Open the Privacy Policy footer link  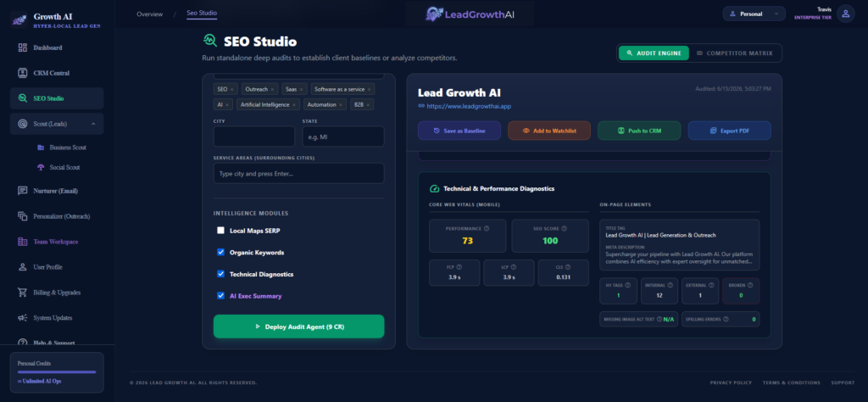click(x=731, y=382)
